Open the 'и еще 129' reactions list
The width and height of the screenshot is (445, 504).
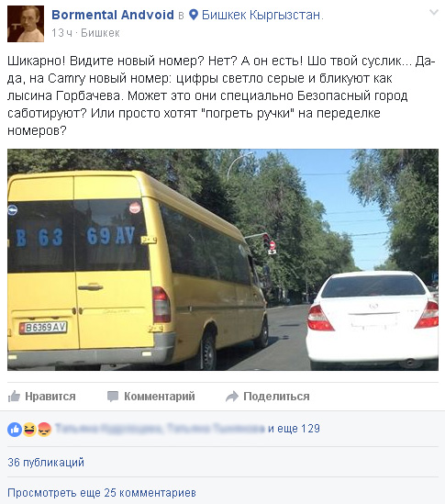[x=294, y=429]
